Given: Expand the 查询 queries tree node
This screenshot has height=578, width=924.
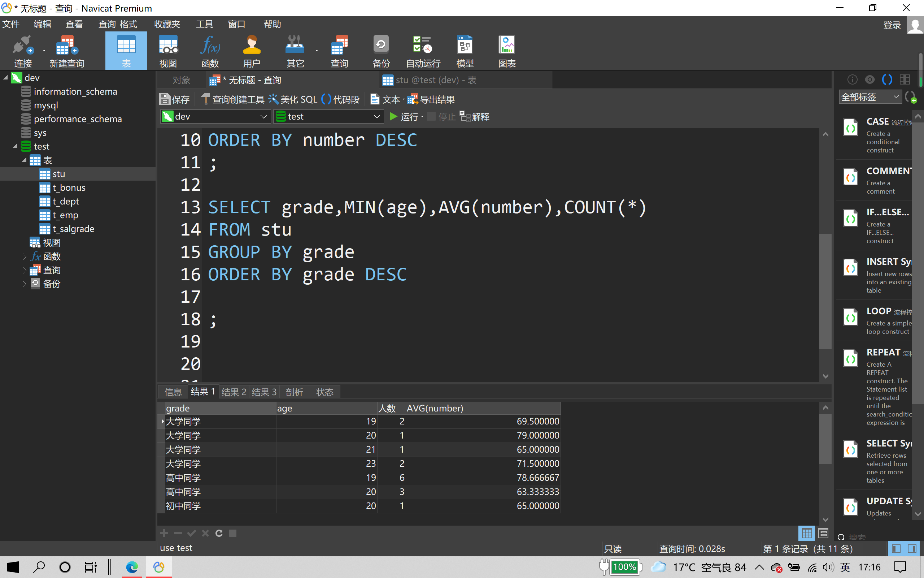Looking at the screenshot, I should coord(24,270).
